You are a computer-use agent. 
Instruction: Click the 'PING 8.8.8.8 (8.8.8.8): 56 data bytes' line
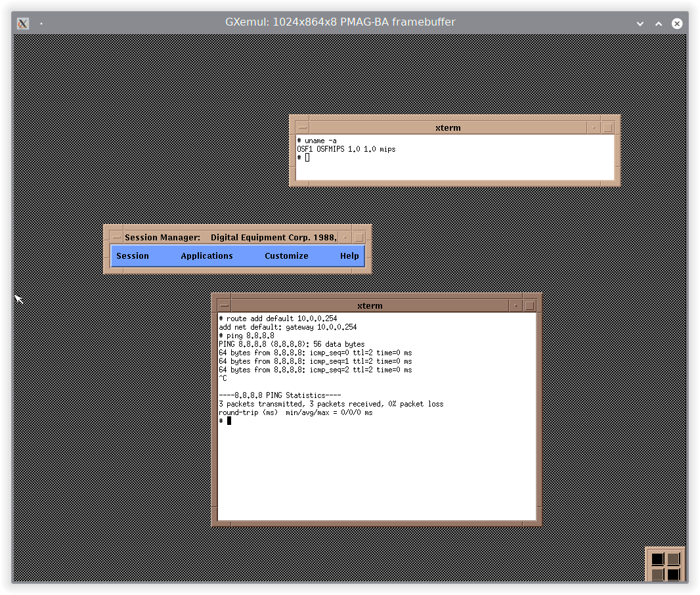pyautogui.click(x=292, y=344)
